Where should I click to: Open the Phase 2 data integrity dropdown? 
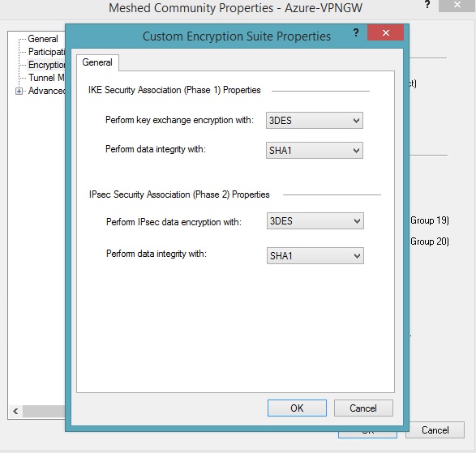(x=315, y=256)
